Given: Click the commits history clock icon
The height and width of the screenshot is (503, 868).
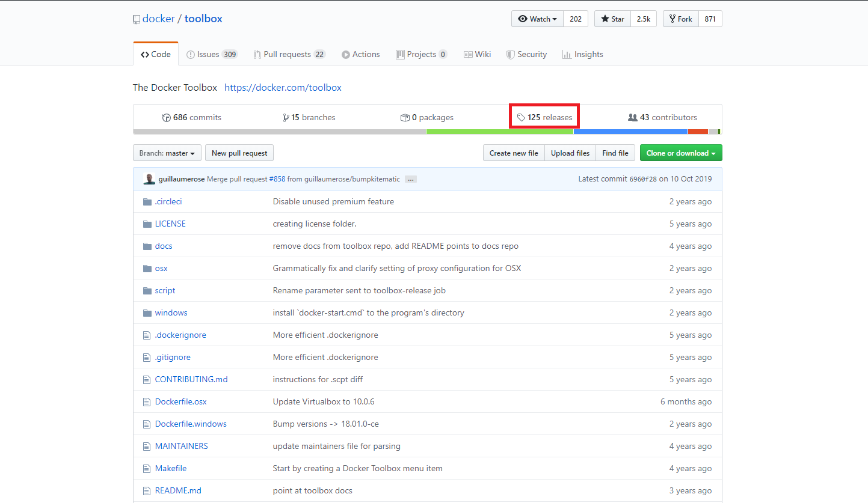Looking at the screenshot, I should click(x=167, y=118).
